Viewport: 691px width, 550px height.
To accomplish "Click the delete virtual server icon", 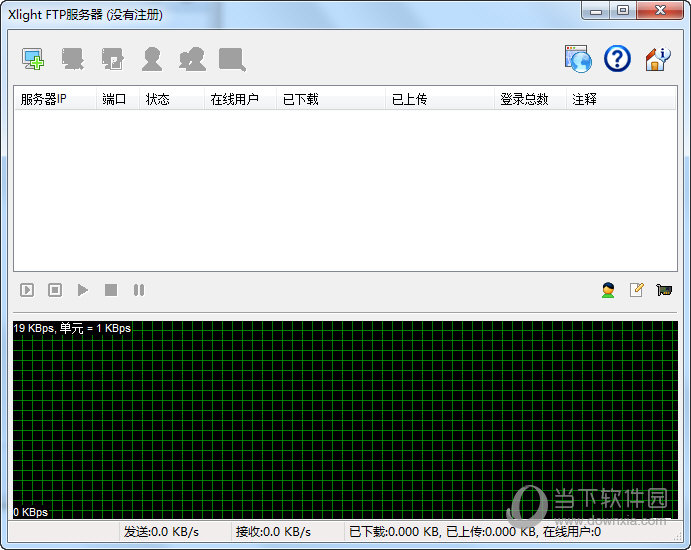I will 73,59.
